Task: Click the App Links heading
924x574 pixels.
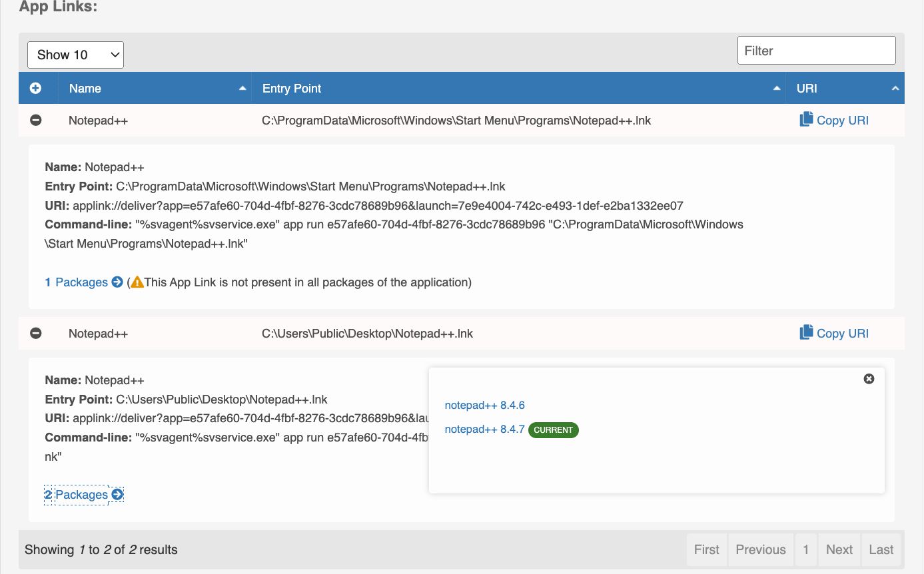Action: [x=59, y=7]
